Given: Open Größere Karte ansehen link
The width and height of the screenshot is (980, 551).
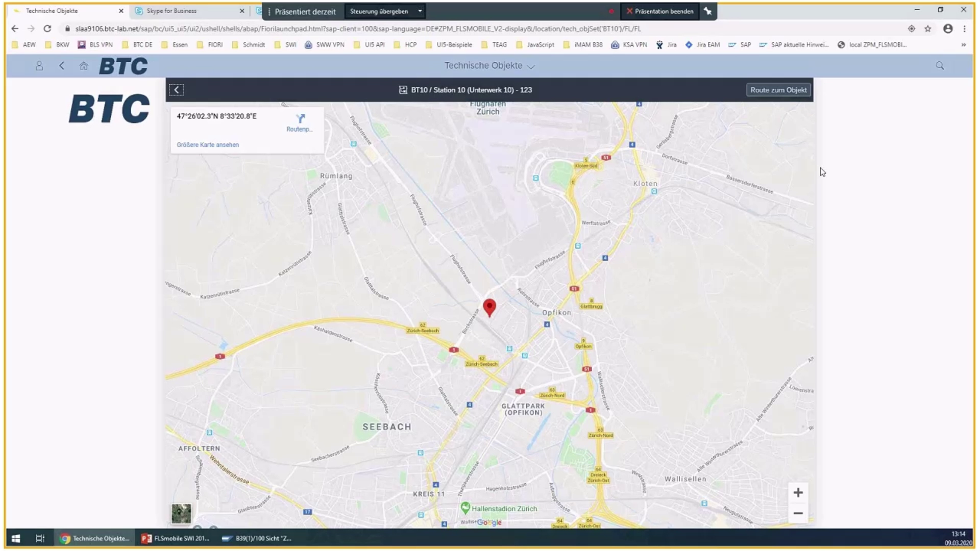Looking at the screenshot, I should click(x=207, y=144).
